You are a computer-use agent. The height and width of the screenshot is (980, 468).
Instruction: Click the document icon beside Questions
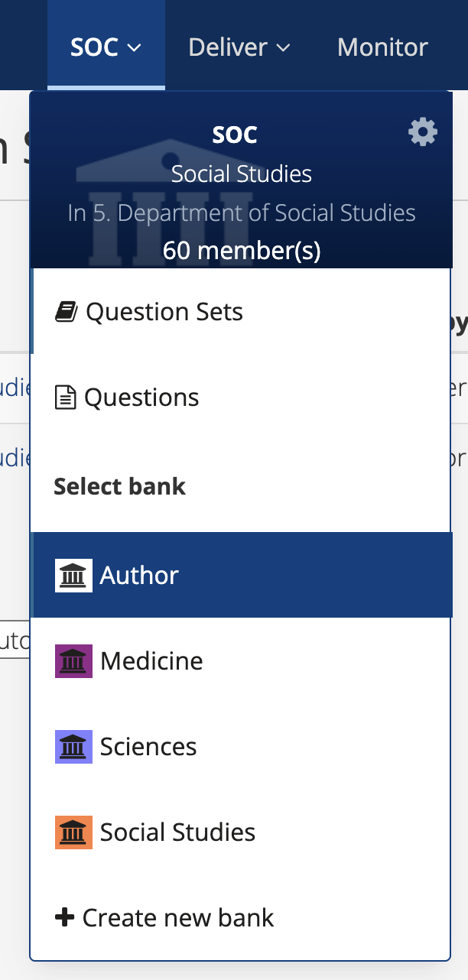(x=66, y=398)
